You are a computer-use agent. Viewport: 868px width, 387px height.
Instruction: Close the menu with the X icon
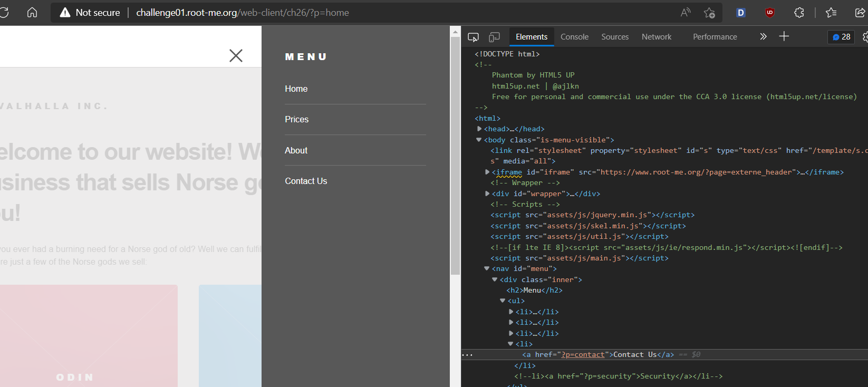coord(236,55)
